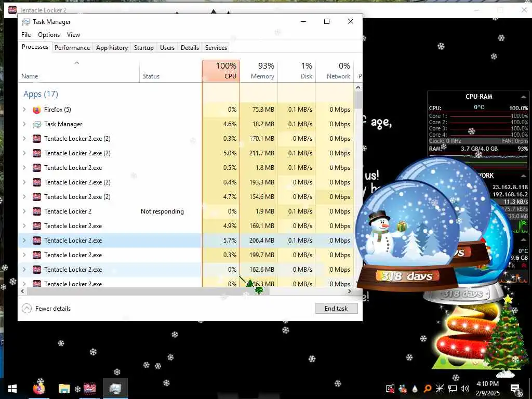Viewport: 532px width, 399px height.
Task: Click the horizontal scrollbar left arrow
Action: point(23,291)
